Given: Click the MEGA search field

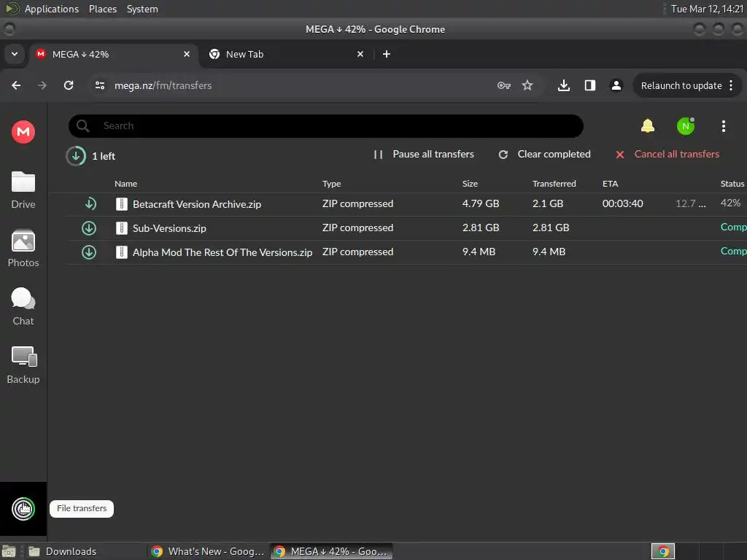Looking at the screenshot, I should click(326, 125).
